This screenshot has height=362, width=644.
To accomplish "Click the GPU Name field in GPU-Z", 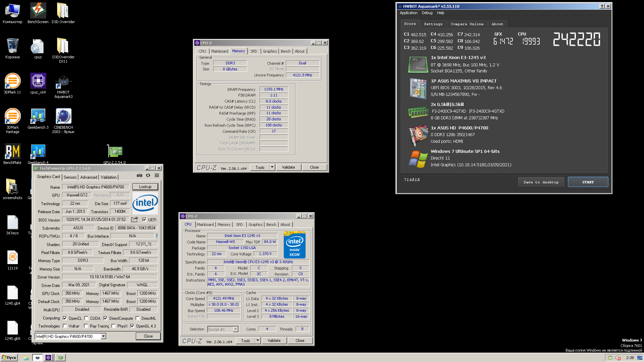I will (96, 187).
